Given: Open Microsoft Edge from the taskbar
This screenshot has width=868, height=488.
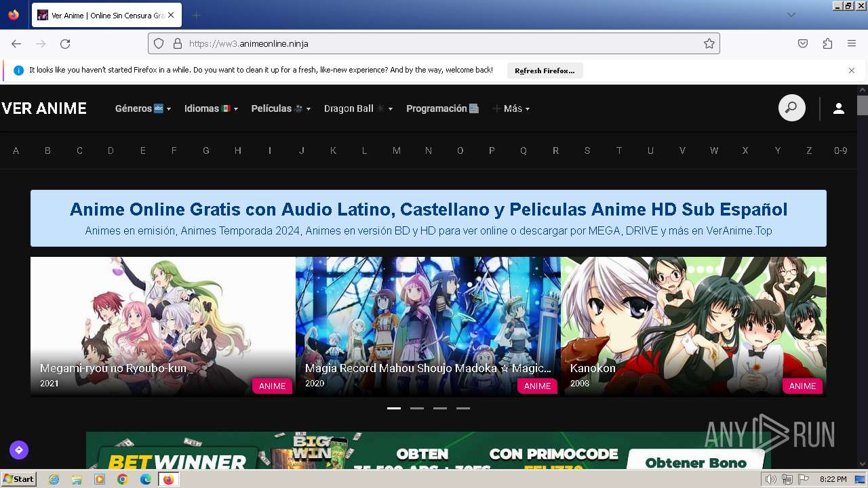Looking at the screenshot, I should 146,479.
